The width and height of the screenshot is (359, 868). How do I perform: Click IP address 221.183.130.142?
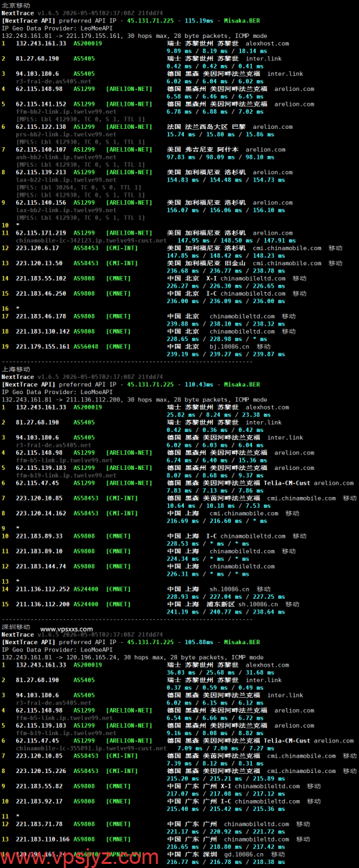point(43,332)
